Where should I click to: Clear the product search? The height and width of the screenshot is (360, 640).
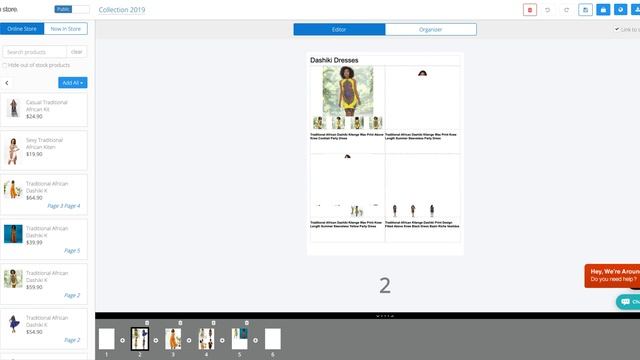(76, 52)
